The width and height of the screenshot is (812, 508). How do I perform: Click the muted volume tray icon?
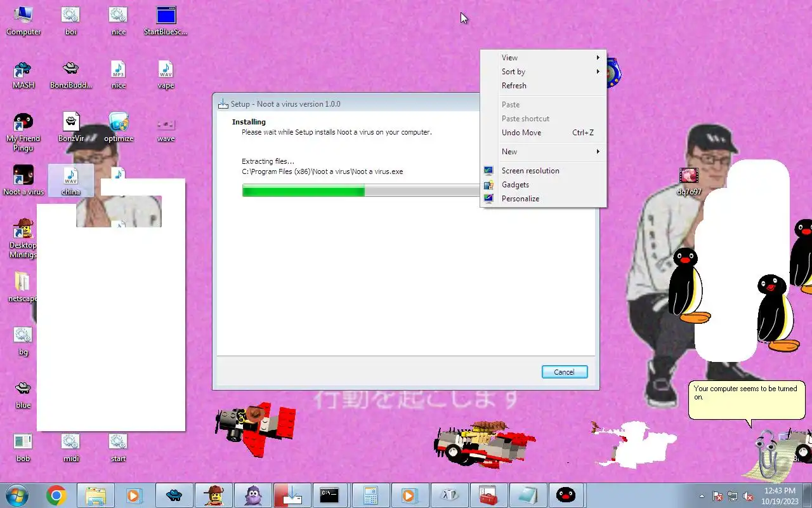click(x=748, y=496)
